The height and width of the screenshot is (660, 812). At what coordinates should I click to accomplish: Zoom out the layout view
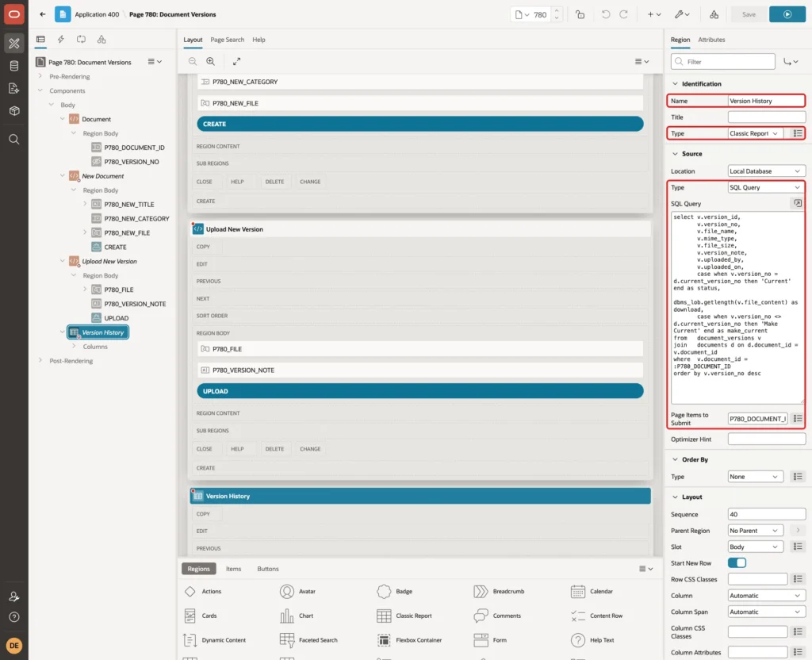click(x=193, y=61)
